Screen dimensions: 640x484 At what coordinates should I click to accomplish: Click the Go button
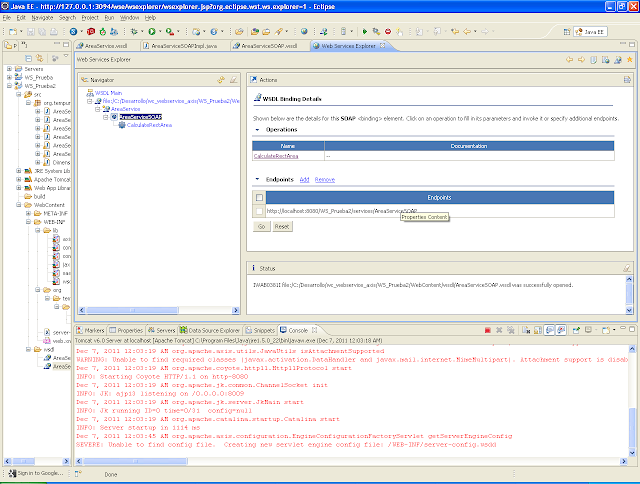pos(262,226)
